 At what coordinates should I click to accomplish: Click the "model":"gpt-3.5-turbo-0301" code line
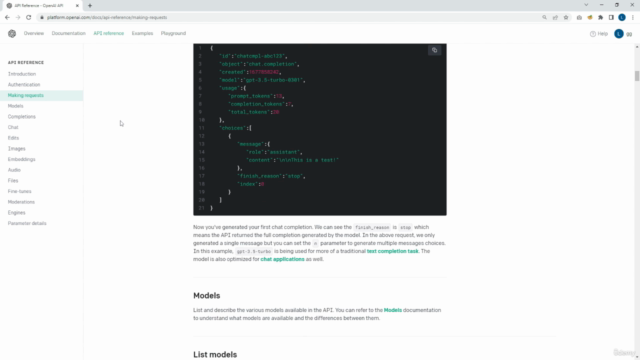[x=262, y=80]
